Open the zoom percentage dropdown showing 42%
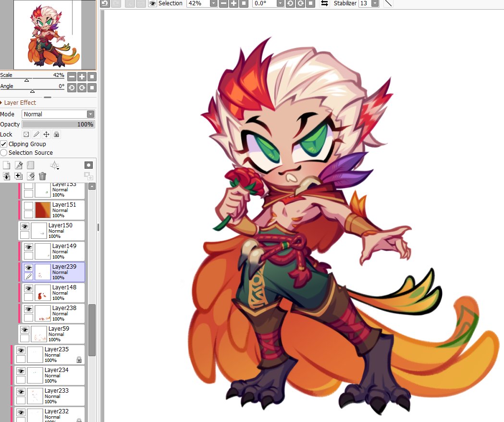Image resolution: width=504 pixels, height=422 pixels. coord(213,3)
